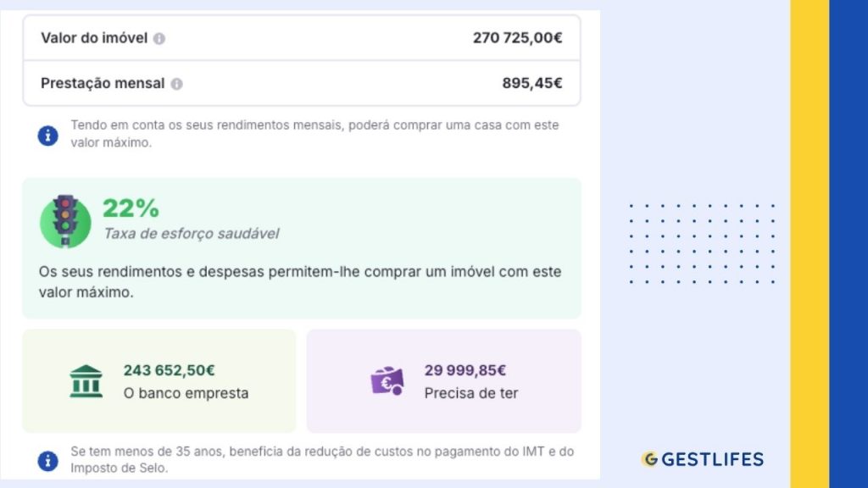This screenshot has height=488, width=868.
Task: Click the green bank building icon
Action: [x=86, y=381]
